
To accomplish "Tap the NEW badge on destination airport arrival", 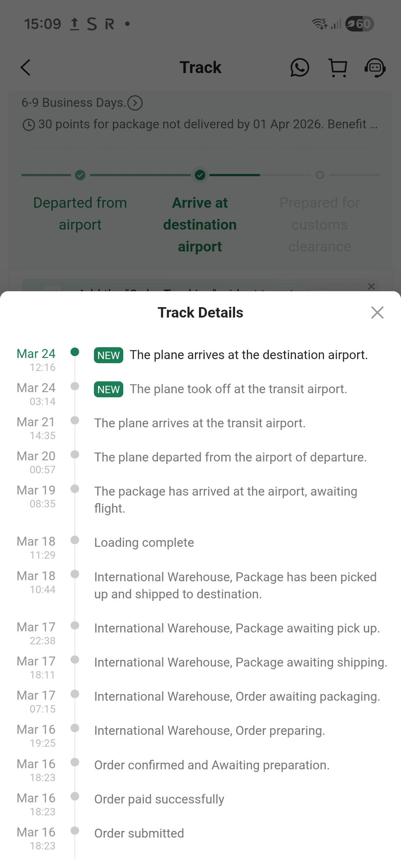I will tap(109, 355).
